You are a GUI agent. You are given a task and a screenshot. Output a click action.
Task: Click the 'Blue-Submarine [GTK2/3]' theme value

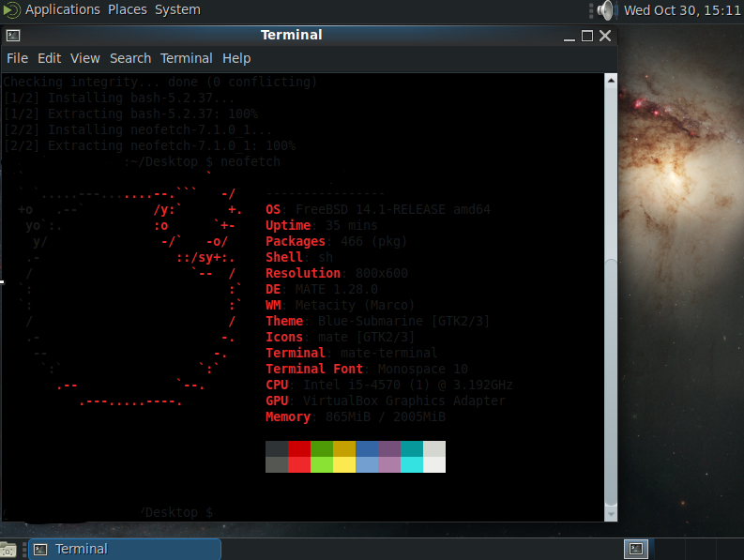(x=403, y=321)
